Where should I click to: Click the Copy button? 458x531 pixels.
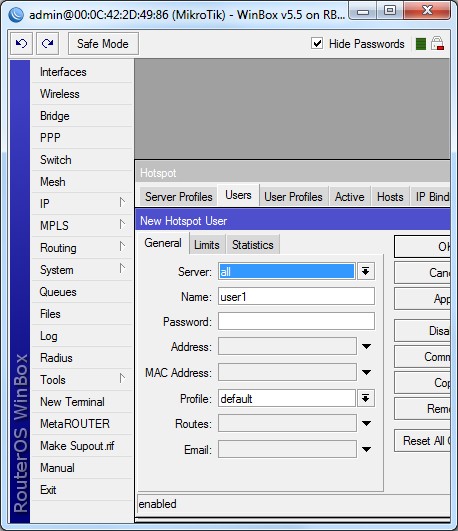click(x=422, y=383)
